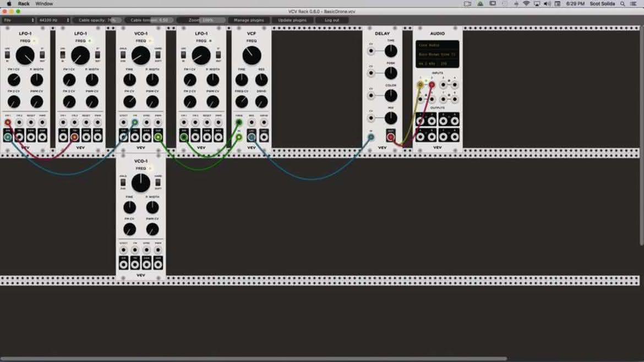The height and width of the screenshot is (362, 644).
Task: Click the Manage plugins button
Action: (249, 20)
